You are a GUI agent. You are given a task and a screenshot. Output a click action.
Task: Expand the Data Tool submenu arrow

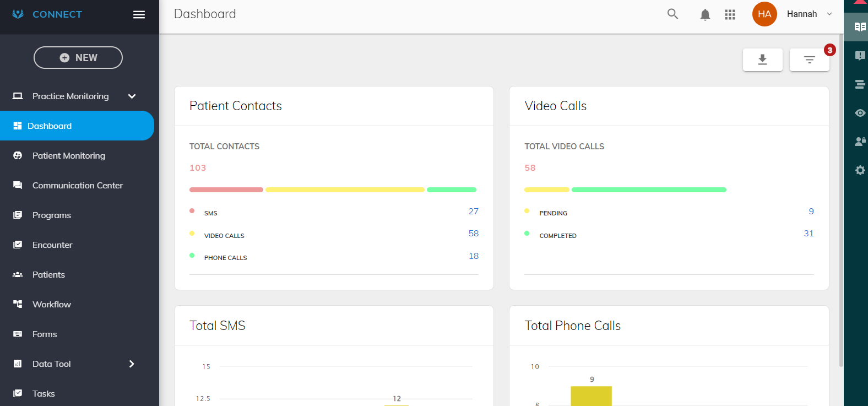click(x=132, y=364)
